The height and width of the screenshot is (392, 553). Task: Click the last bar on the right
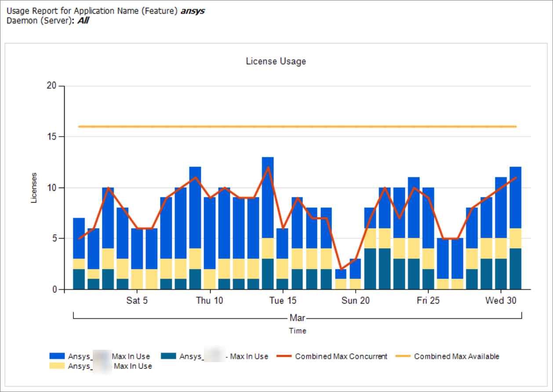[x=515, y=229]
